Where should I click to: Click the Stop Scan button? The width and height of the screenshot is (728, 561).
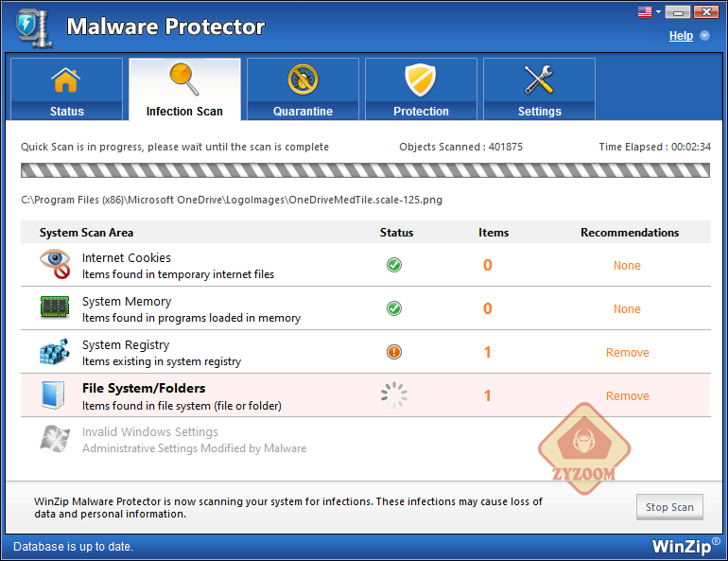[669, 507]
